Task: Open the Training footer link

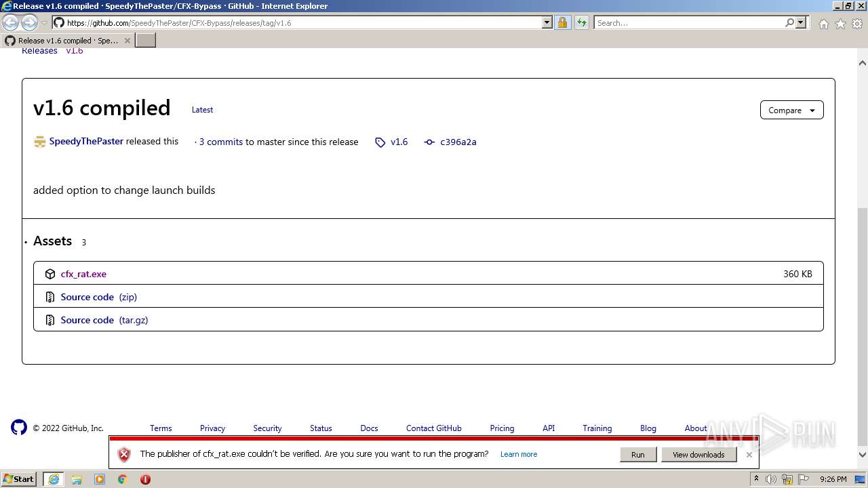Action: click(597, 428)
